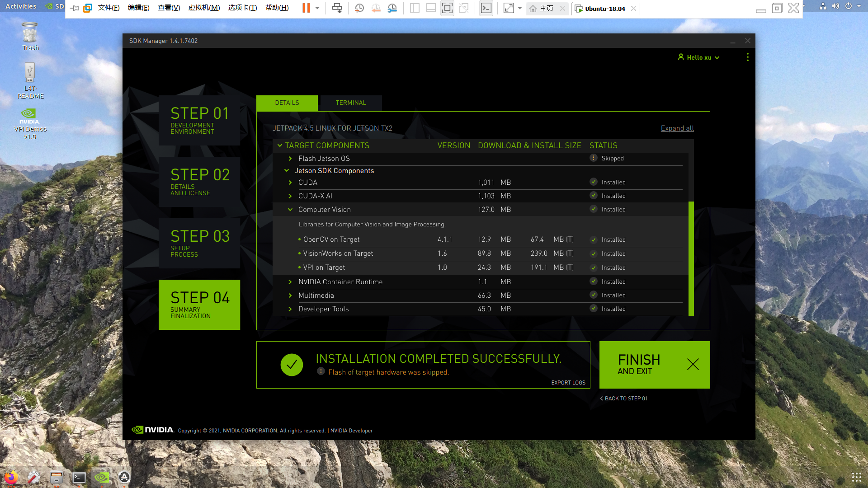
Task: Open the Terminal icon in the dock
Action: click(79, 477)
